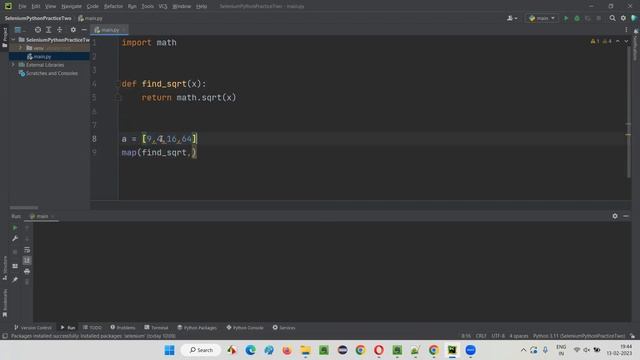Hide the Run tool window
This screenshot has width=640, height=360.
pos(626,216)
